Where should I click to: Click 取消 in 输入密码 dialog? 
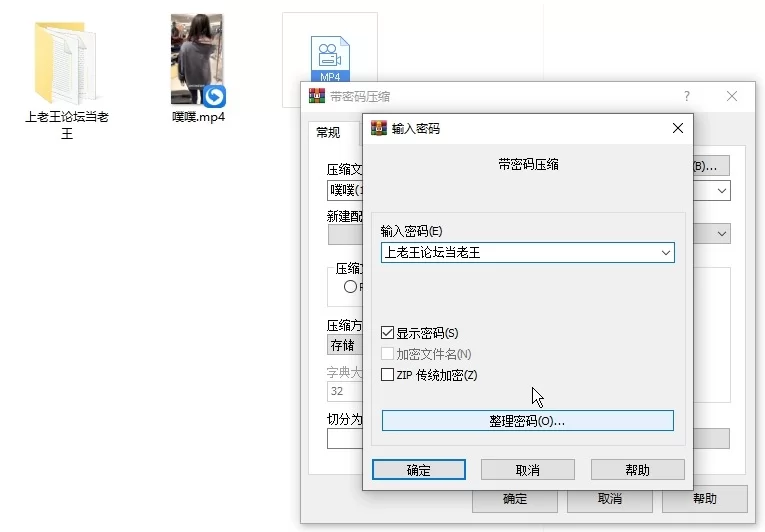click(x=527, y=470)
